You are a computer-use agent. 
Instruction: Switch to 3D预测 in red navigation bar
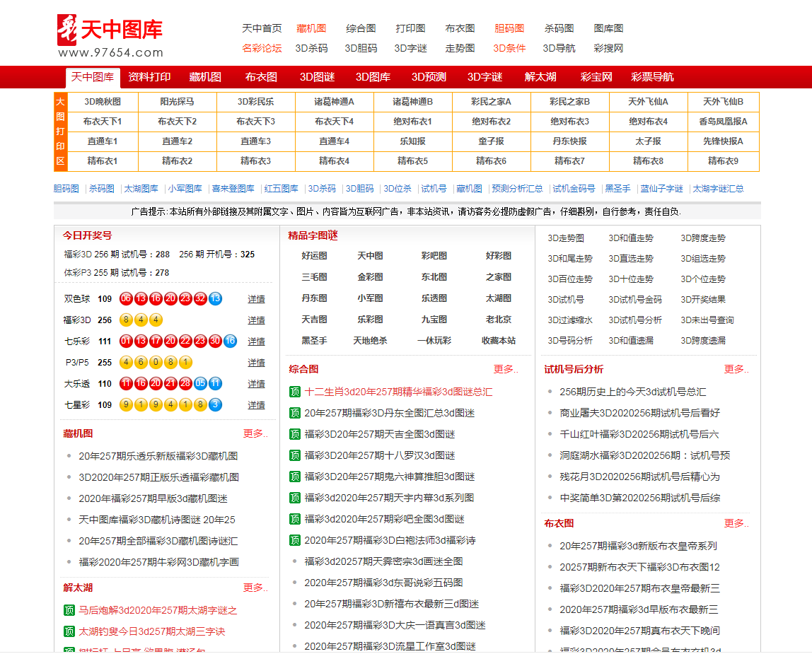click(429, 77)
